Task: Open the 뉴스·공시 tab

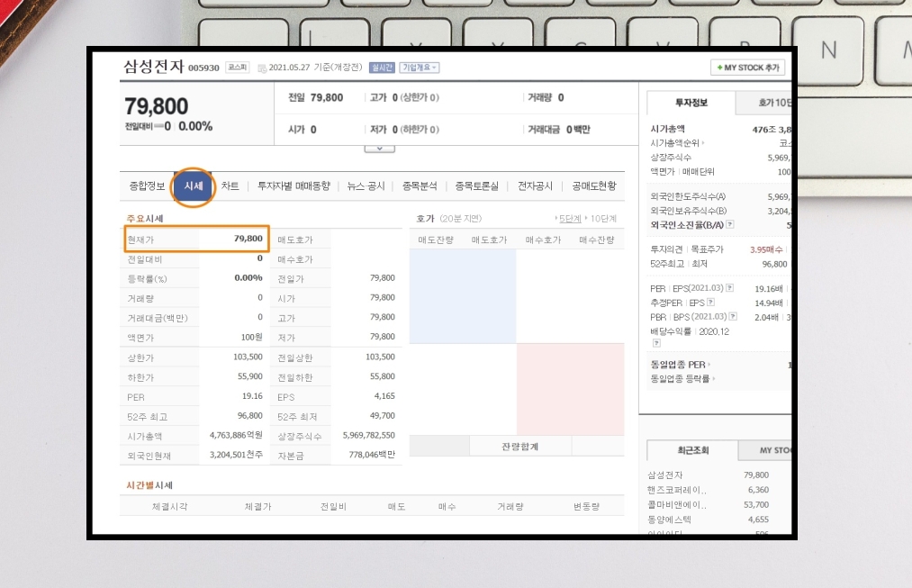Action: click(366, 186)
